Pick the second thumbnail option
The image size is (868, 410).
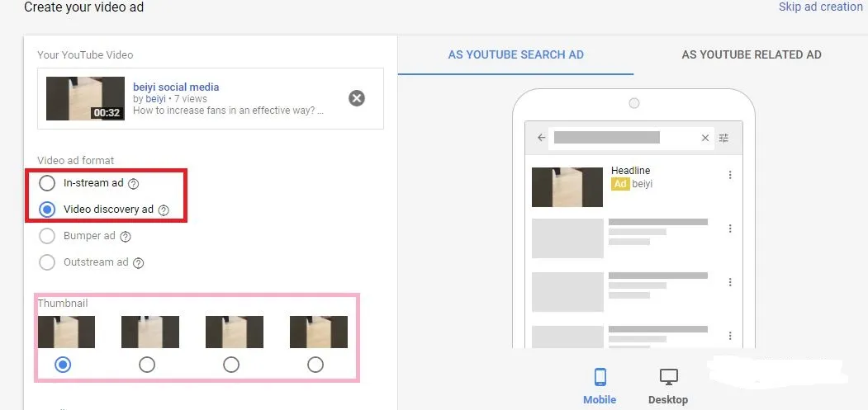pyautogui.click(x=147, y=364)
